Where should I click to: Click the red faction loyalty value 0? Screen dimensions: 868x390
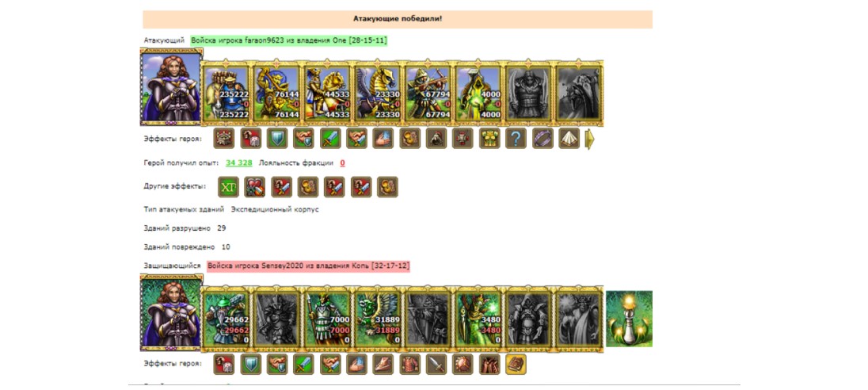tap(343, 162)
